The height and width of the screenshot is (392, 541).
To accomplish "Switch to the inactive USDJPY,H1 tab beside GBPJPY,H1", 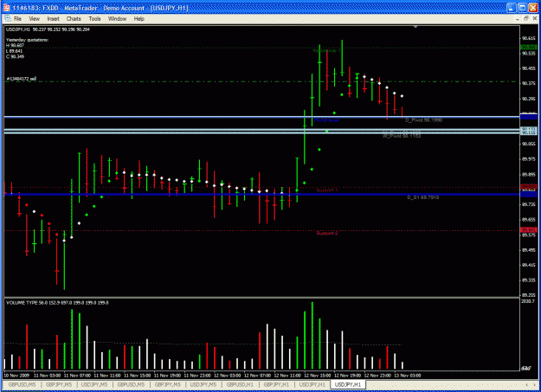I will [312, 384].
